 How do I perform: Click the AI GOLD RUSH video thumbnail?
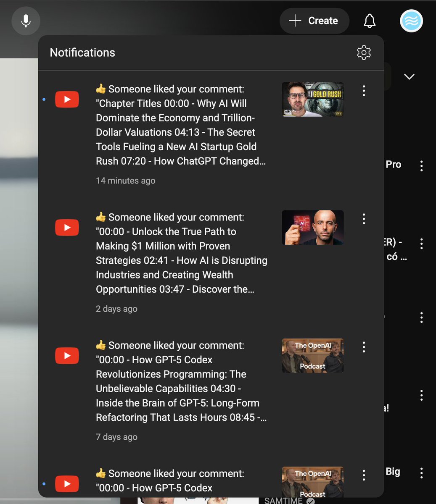point(312,99)
